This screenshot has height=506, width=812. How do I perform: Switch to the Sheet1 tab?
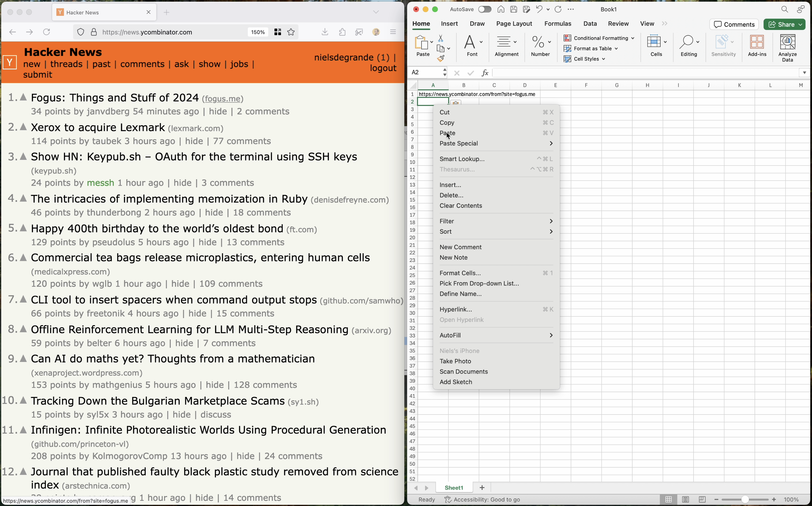454,487
